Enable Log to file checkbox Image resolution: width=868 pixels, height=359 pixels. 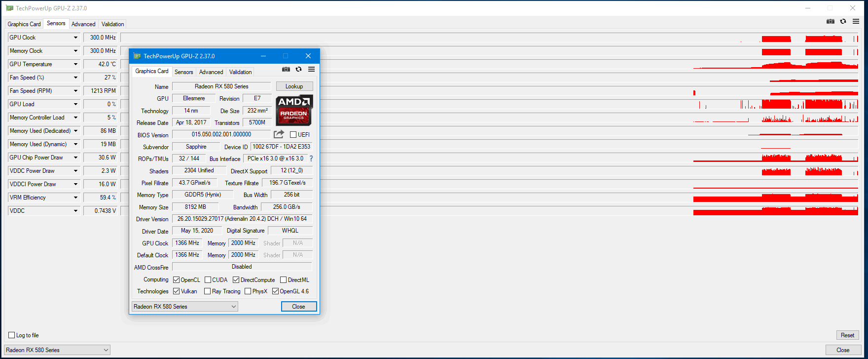click(11, 335)
